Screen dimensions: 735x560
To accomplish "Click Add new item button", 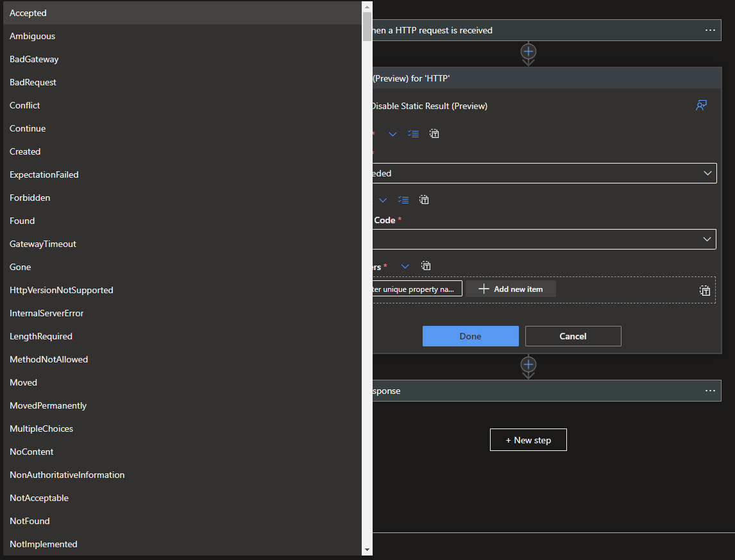I will coord(511,289).
